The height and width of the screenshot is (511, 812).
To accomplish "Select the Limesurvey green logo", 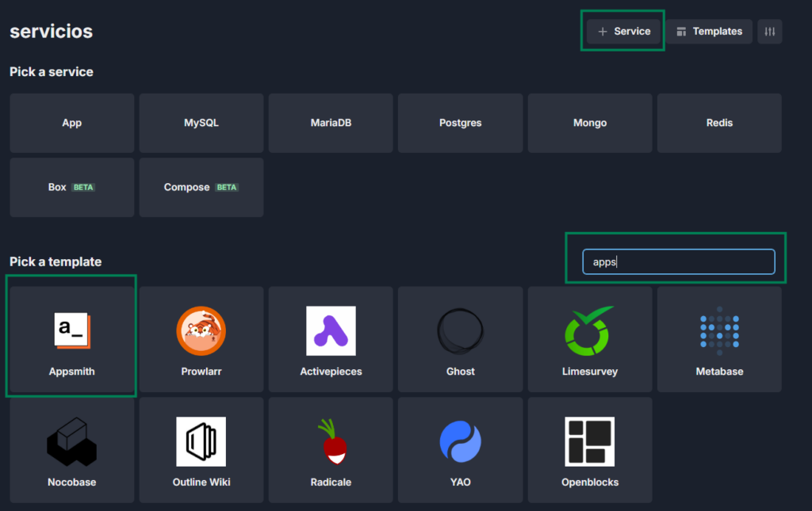I will tap(589, 330).
